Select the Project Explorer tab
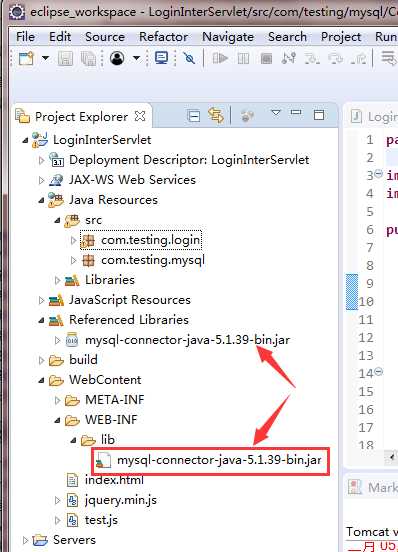Viewport: 398px width, 552px height. (x=81, y=117)
